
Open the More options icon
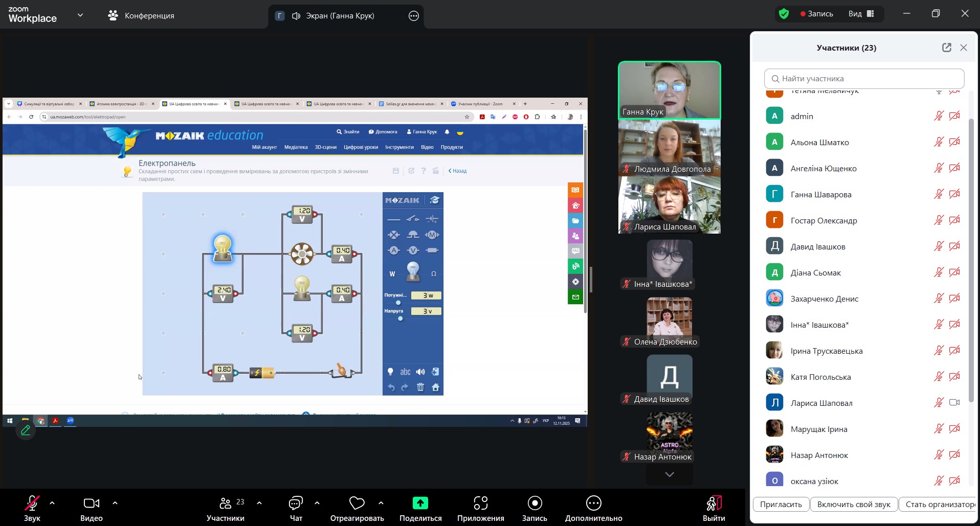click(x=593, y=504)
